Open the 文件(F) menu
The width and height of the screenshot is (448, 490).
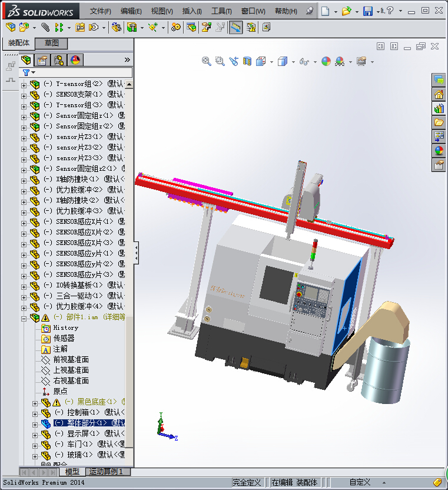[x=100, y=11]
